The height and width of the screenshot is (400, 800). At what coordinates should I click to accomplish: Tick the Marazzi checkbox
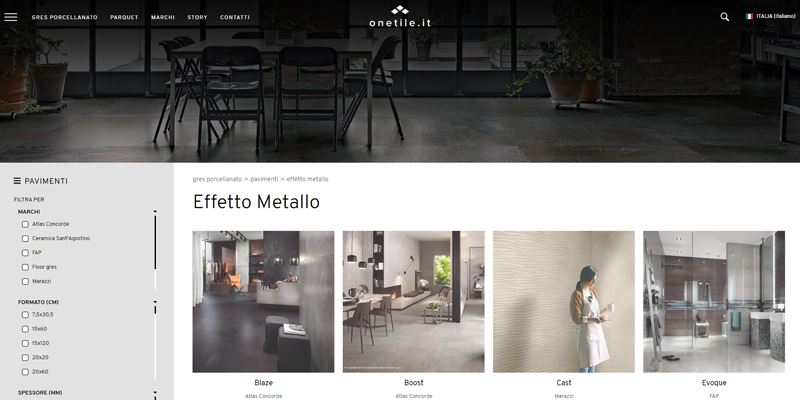(25, 281)
